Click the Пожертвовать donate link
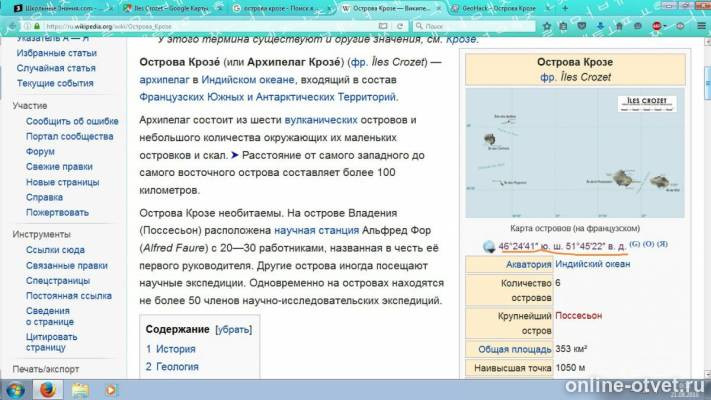This screenshot has height=400, width=711. click(57, 212)
